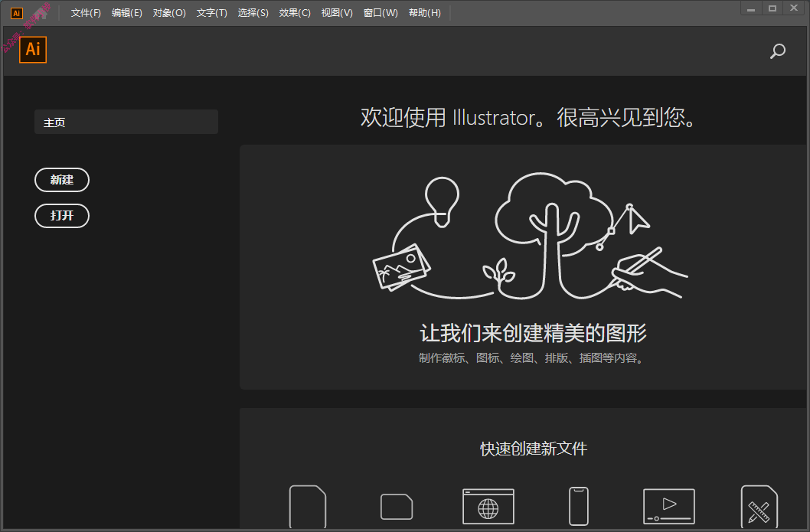This screenshot has width=810, height=532.
Task: Click the welcome illustration with tree
Action: 530,236
